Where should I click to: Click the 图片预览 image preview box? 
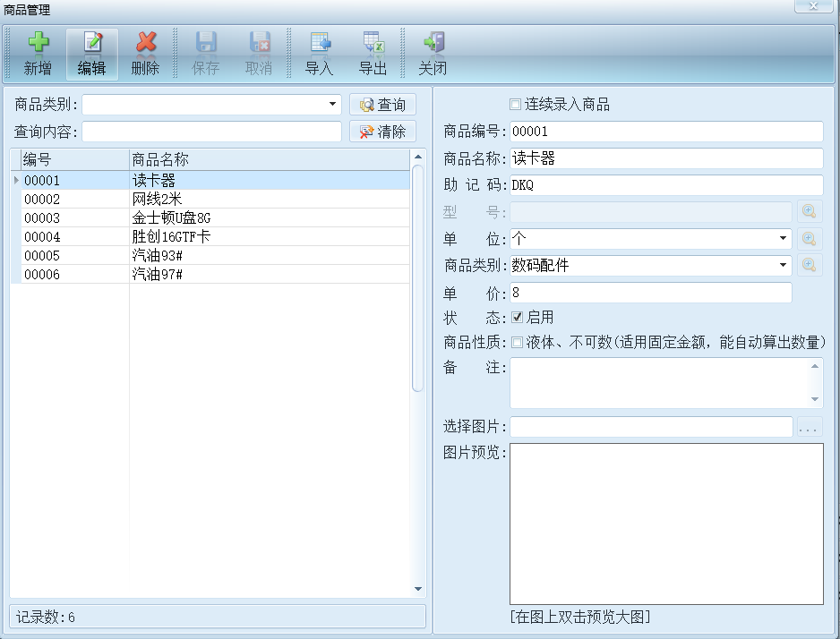[666, 524]
